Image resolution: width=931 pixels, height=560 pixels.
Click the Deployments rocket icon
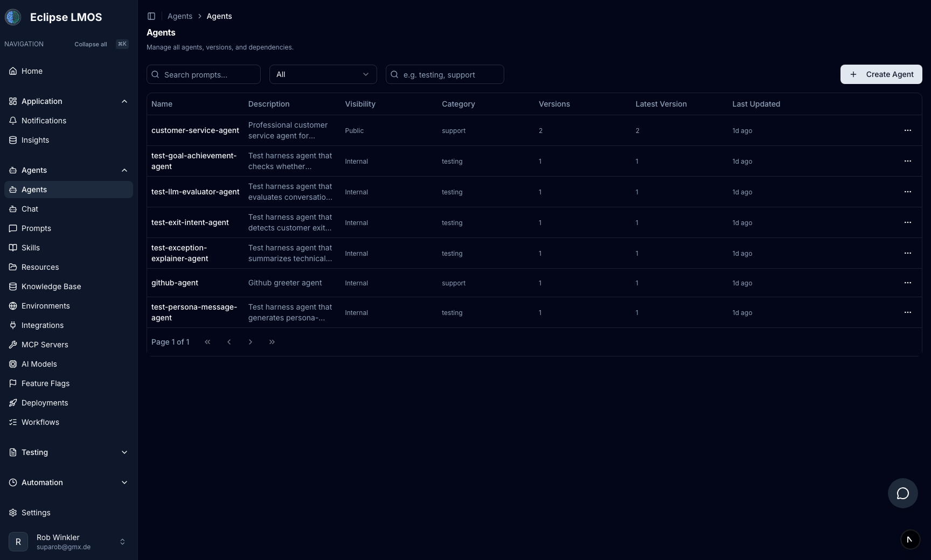pos(13,403)
